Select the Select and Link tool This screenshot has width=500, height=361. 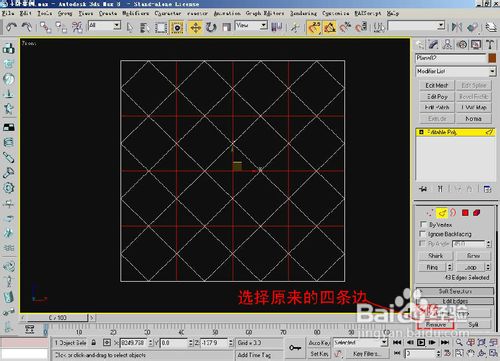point(45,27)
